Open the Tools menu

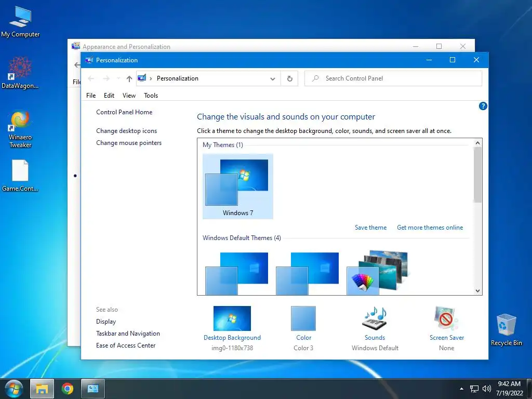click(151, 96)
